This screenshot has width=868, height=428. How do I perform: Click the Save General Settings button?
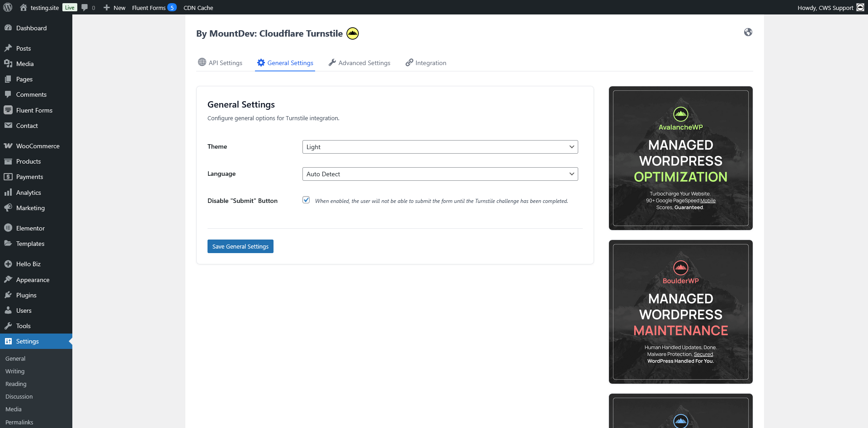click(x=240, y=246)
